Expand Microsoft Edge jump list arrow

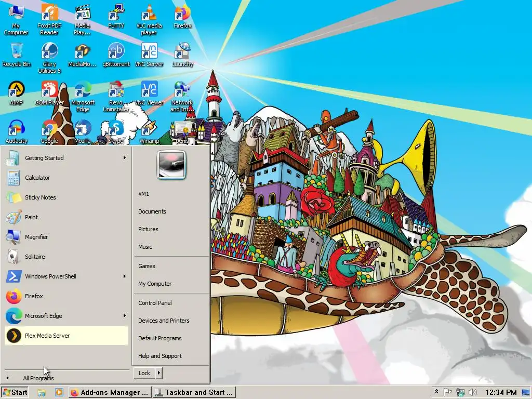point(125,315)
